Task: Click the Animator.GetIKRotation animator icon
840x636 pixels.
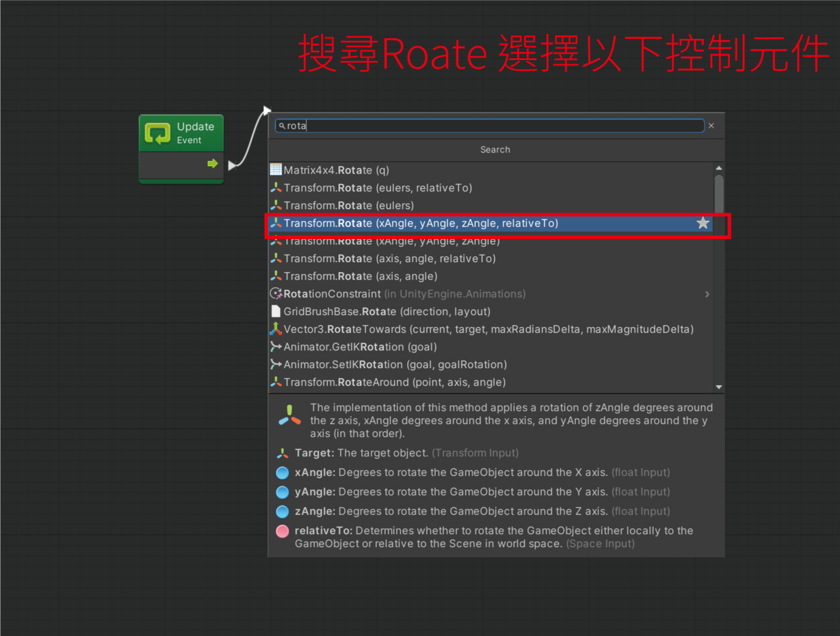Action: coord(276,347)
